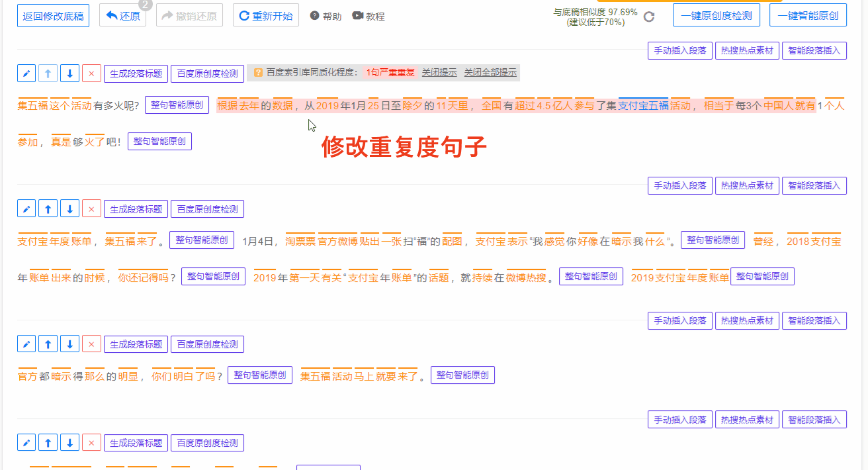
Task: Click 整句智能原创 after 集五福这个活动有多火呢?
Action: click(x=177, y=105)
